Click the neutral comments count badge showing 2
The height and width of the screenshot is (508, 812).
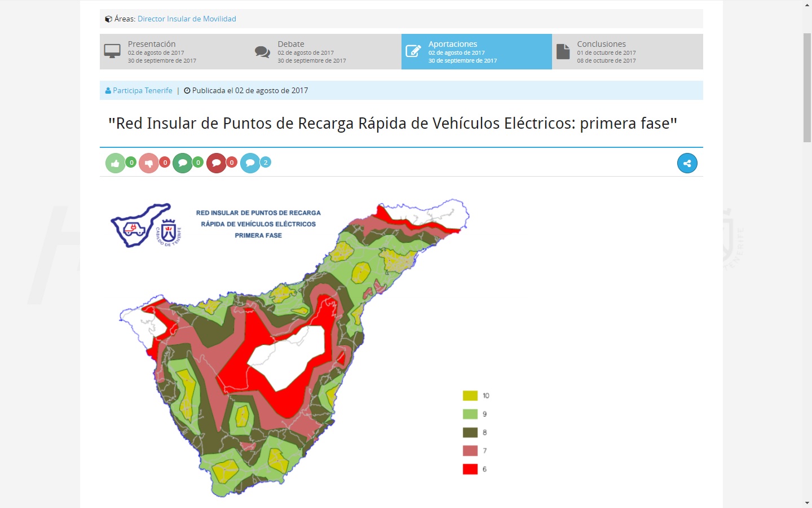[x=266, y=163]
